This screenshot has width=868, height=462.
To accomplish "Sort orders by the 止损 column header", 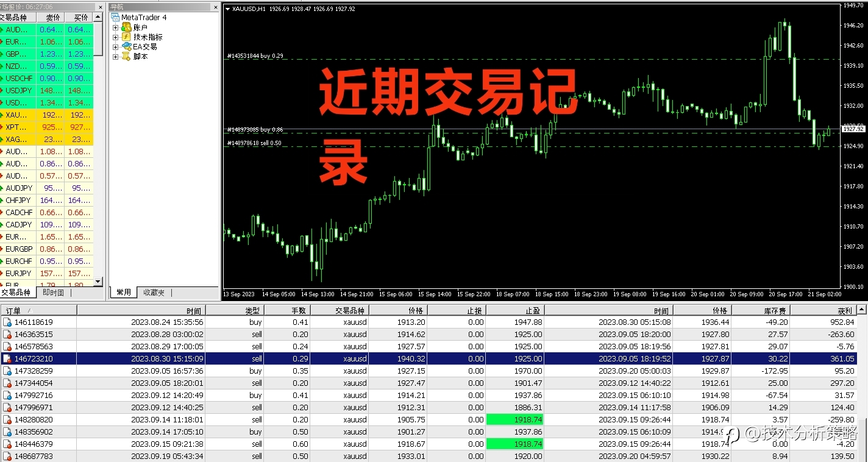I will tap(457, 310).
